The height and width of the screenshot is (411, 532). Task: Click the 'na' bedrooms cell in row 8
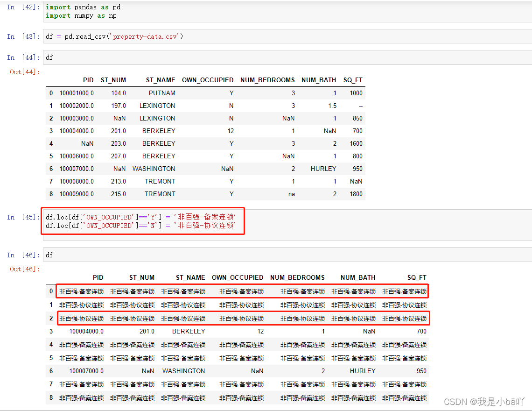[x=292, y=194]
